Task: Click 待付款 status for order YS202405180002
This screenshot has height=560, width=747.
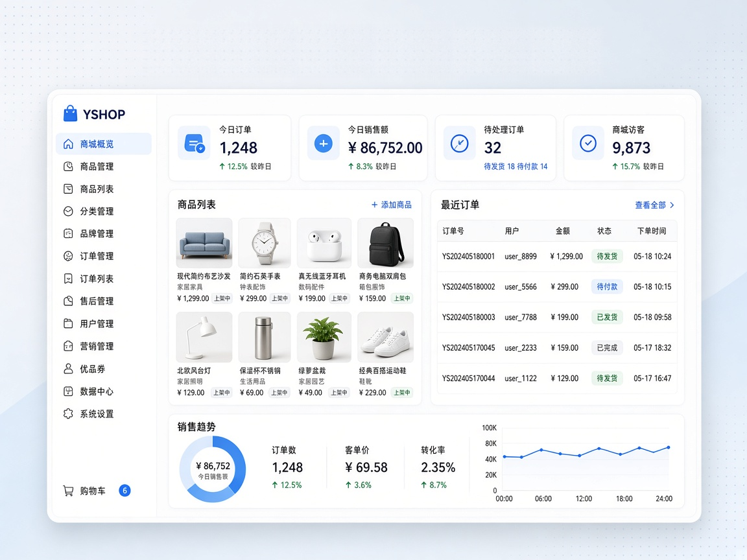Action: point(607,286)
